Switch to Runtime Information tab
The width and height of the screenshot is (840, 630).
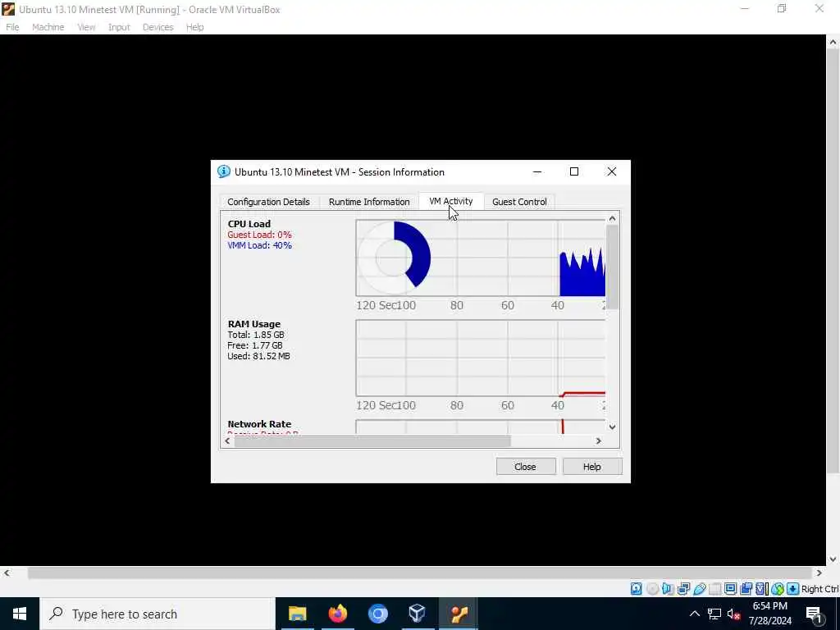369,202
